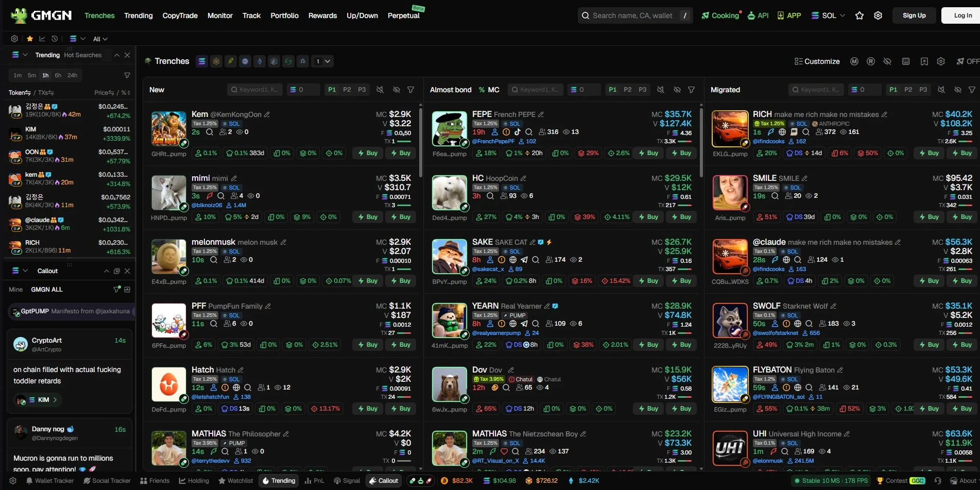The height and width of the screenshot is (490, 980).
Task: Click the search icon on Kem token row
Action: [210, 132]
